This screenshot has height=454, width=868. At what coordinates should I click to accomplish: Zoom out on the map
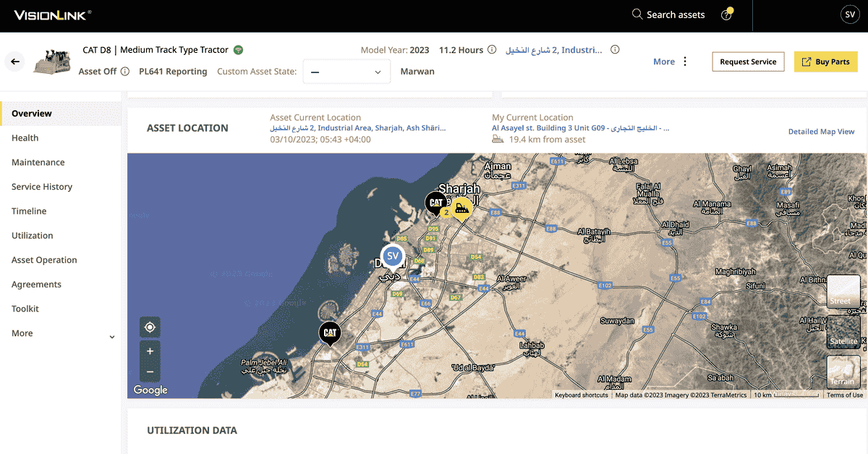coord(150,371)
